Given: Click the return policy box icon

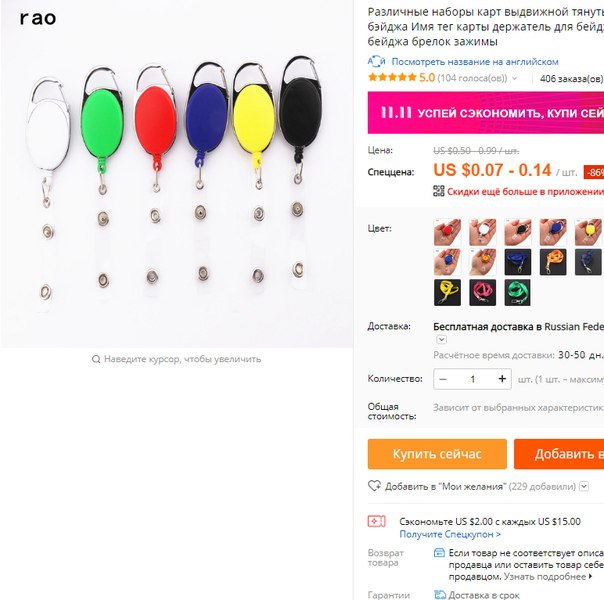Looking at the screenshot, I should pos(439,553).
